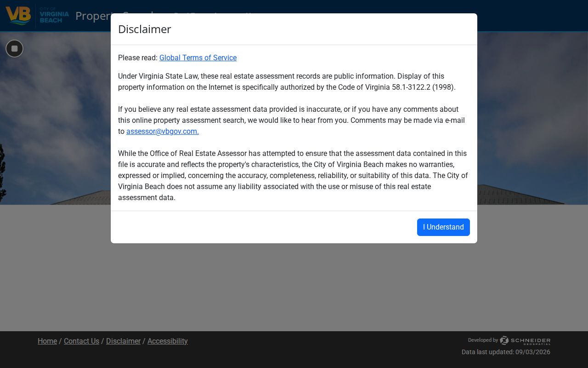Screen dimensions: 588x368
Task: Click the round stop button icon
Action: point(14,49)
